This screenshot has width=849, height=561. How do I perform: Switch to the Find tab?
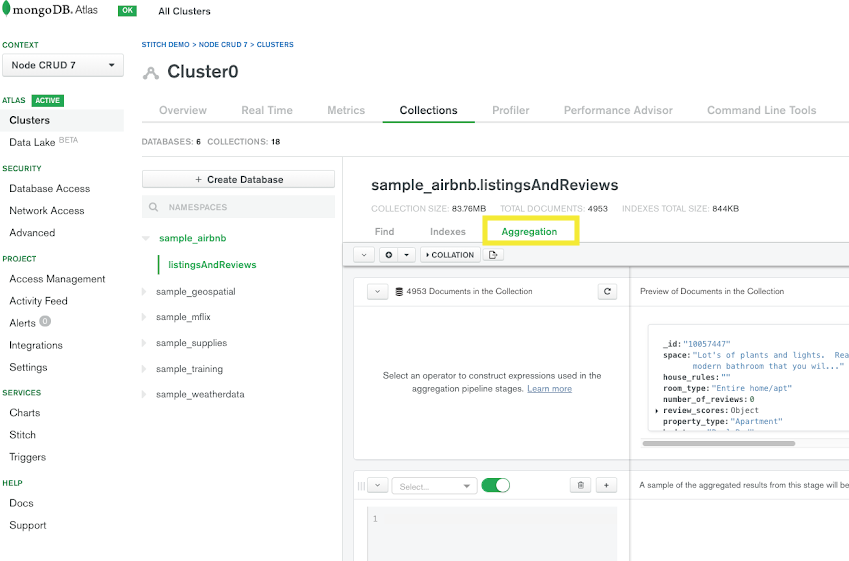coord(384,232)
